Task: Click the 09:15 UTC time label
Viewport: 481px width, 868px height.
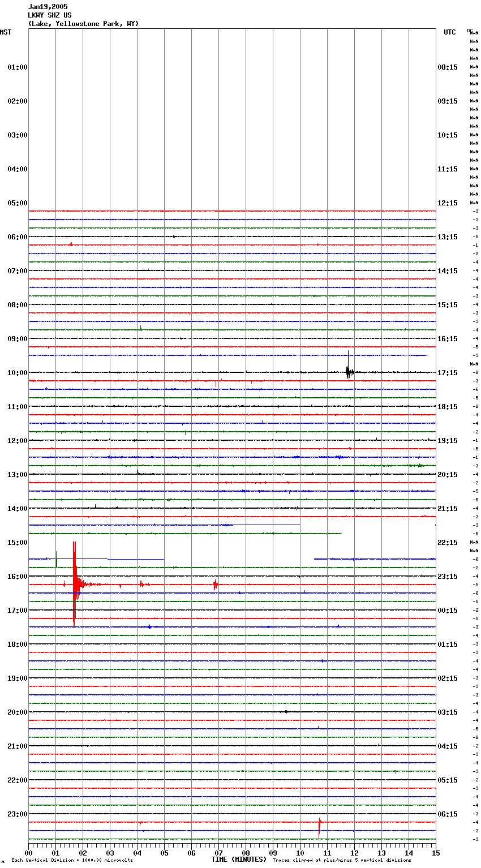Action: click(448, 101)
